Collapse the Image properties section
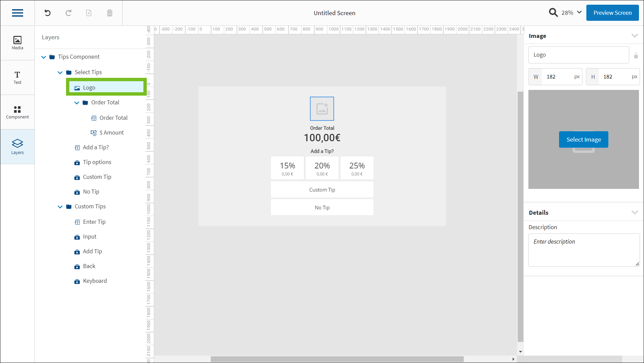Image resolution: width=644 pixels, height=363 pixels. point(634,36)
